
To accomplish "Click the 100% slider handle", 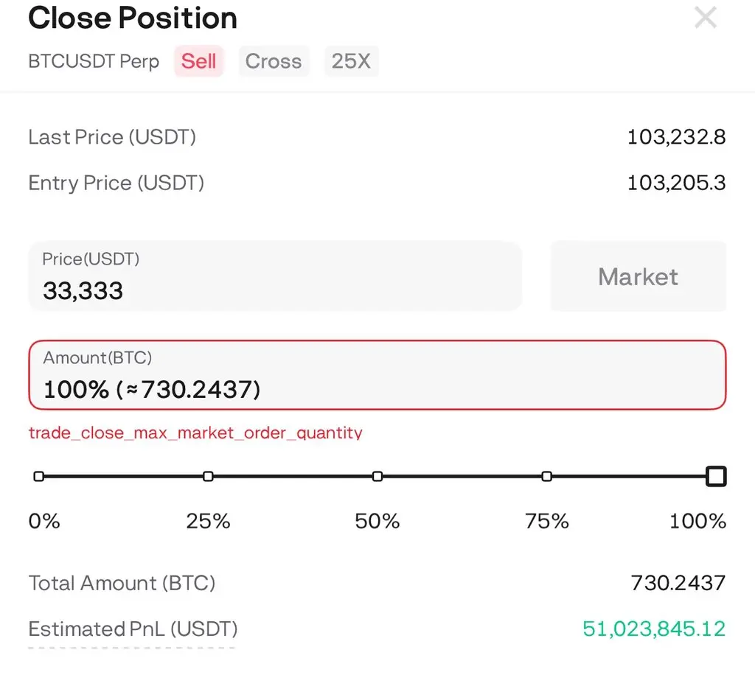I will point(715,477).
